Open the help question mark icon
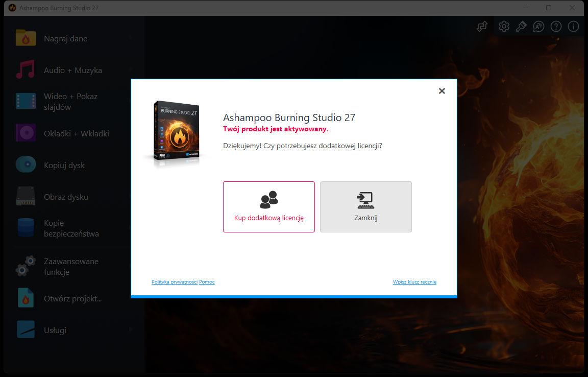The height and width of the screenshot is (377, 588). pos(556,26)
